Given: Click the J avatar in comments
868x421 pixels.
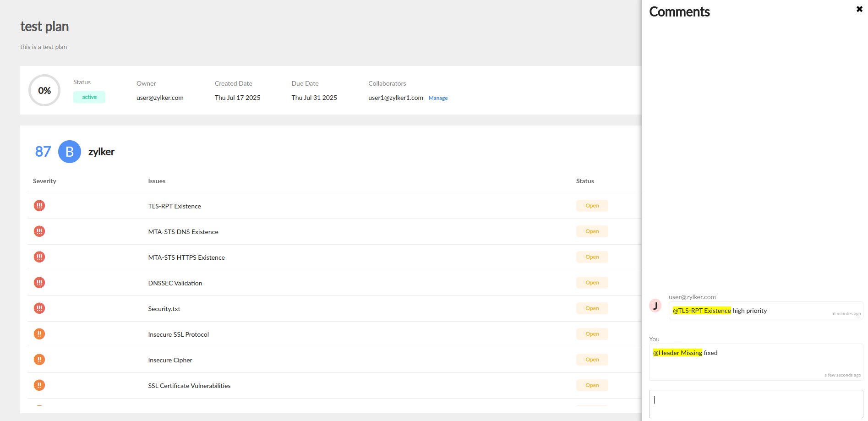Looking at the screenshot, I should pos(655,306).
